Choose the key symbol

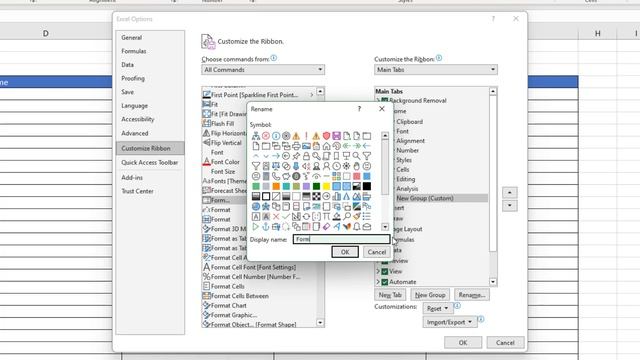(316, 156)
